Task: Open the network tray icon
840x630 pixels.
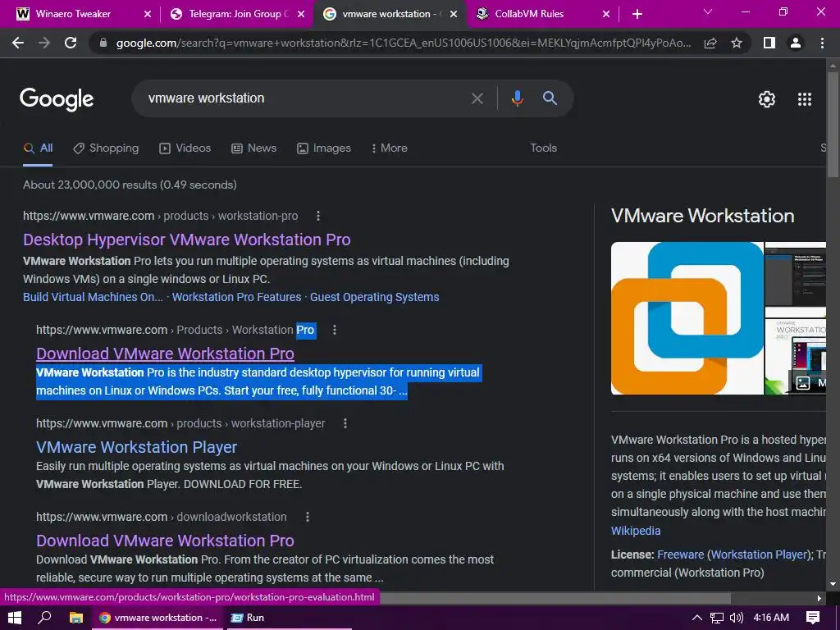Action: click(717, 618)
